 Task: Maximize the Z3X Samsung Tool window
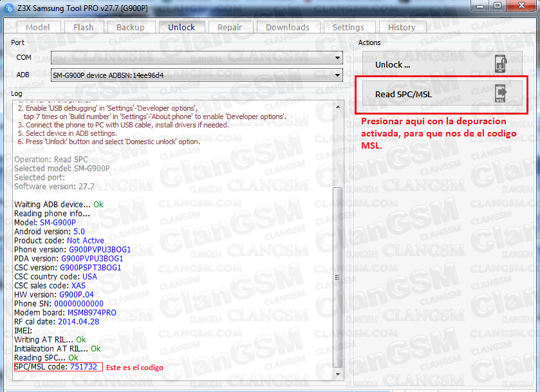click(498, 6)
